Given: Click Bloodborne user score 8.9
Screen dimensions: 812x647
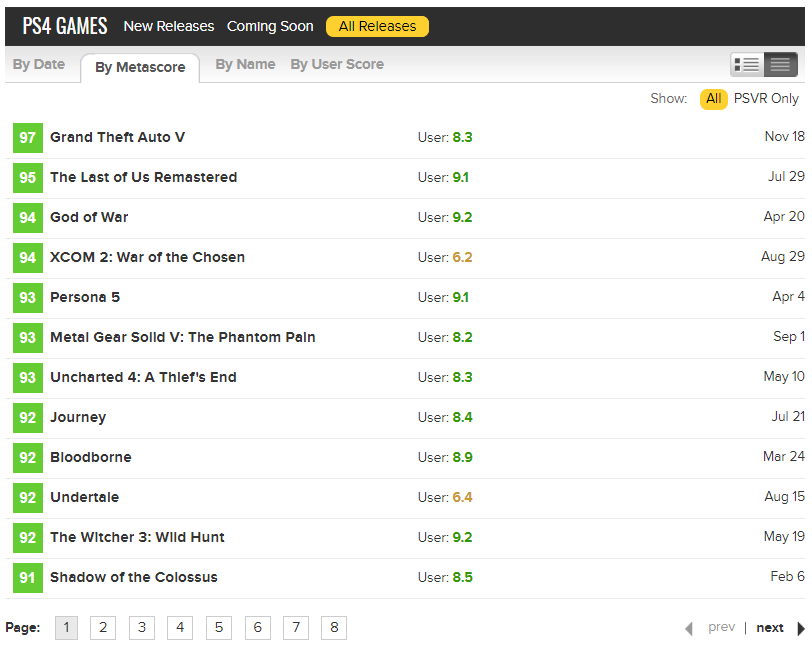Looking at the screenshot, I should [462, 457].
